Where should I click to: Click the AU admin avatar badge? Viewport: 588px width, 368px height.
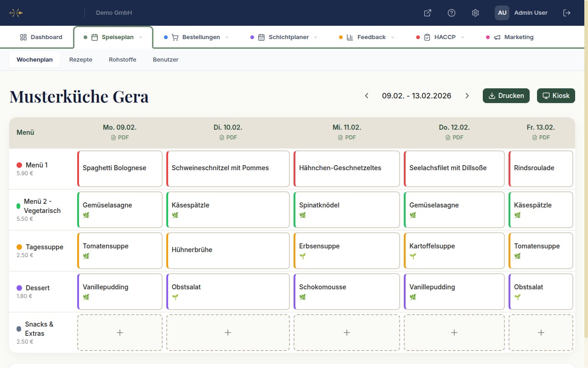[502, 12]
